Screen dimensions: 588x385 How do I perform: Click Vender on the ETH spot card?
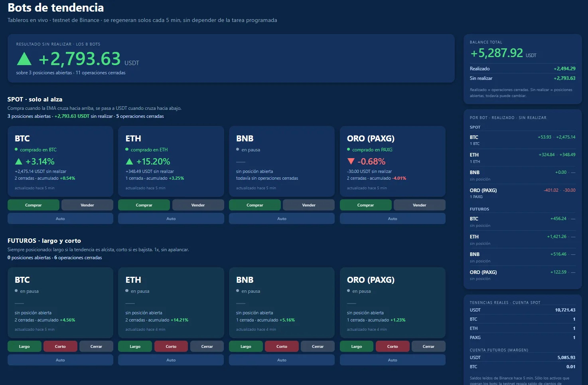click(198, 205)
